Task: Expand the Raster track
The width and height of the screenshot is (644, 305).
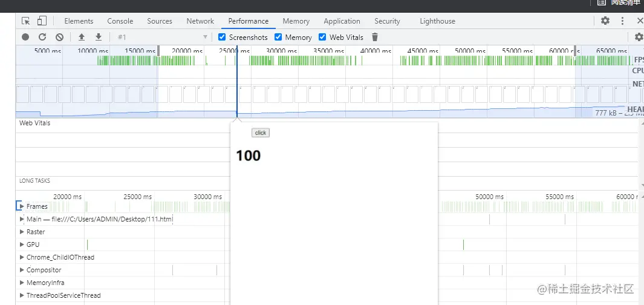Action: point(22,232)
